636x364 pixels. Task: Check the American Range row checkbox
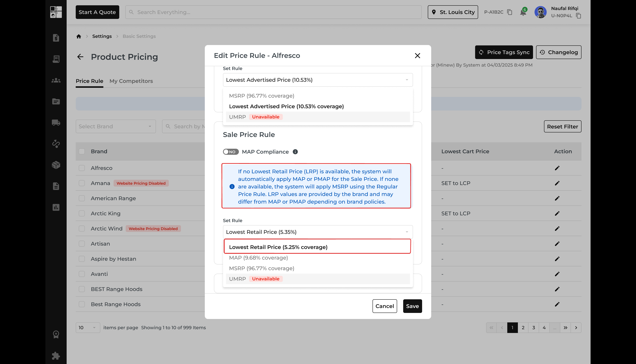[82, 198]
